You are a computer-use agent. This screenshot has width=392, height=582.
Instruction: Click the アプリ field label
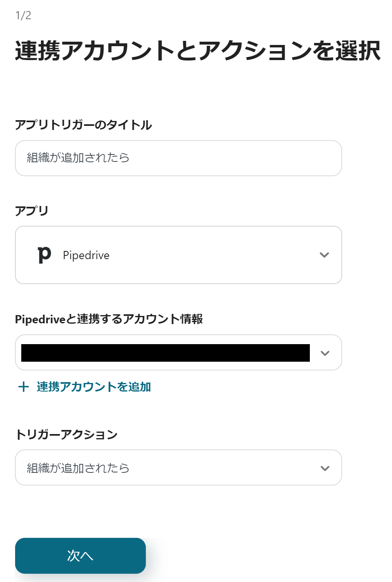point(32,211)
